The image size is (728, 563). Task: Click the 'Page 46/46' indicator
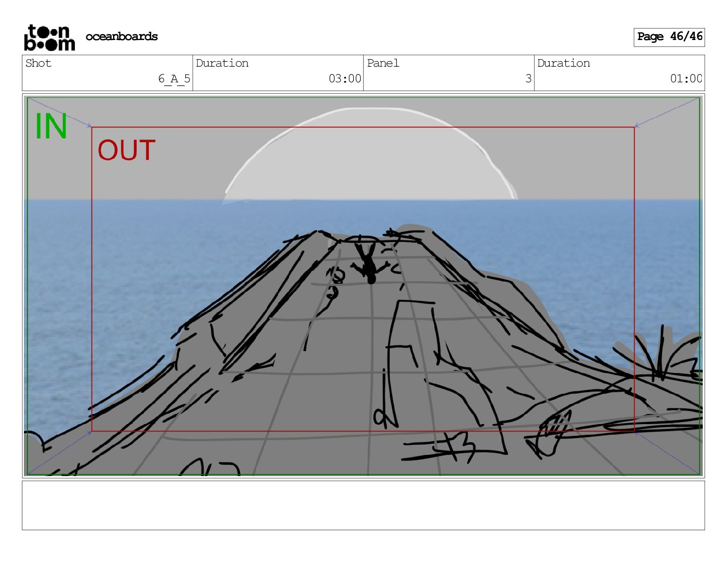(x=669, y=37)
